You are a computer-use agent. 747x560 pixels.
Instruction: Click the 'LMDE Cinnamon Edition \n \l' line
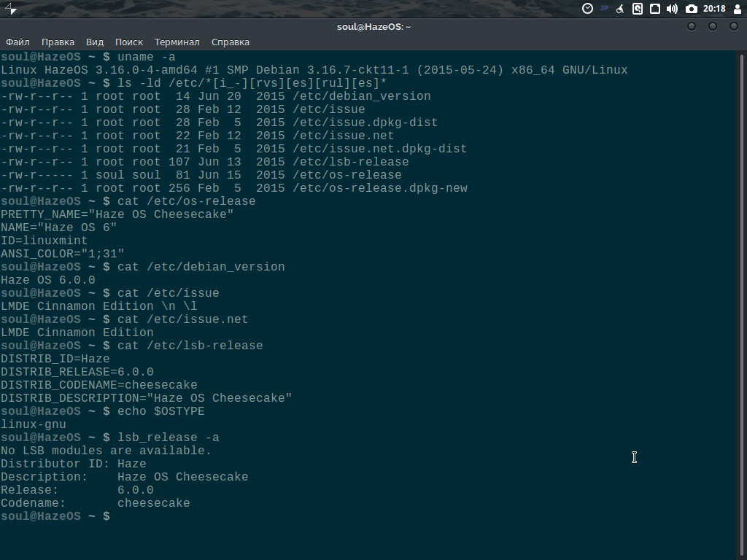(x=99, y=306)
